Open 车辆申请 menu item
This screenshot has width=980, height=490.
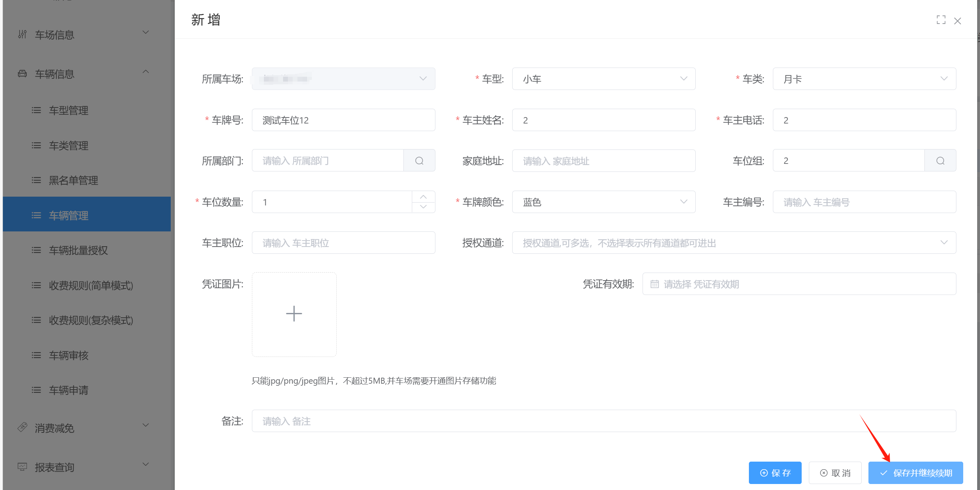tap(87, 390)
